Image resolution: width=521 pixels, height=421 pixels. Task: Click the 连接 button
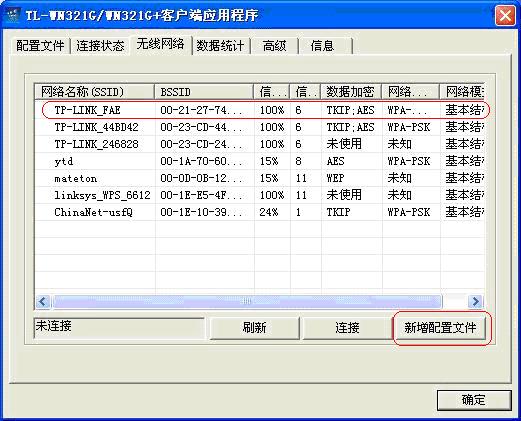click(347, 328)
